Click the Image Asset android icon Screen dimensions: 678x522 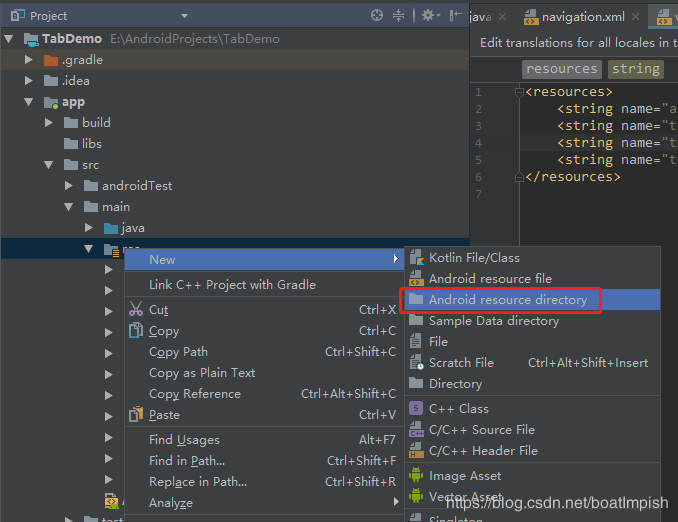(416, 475)
